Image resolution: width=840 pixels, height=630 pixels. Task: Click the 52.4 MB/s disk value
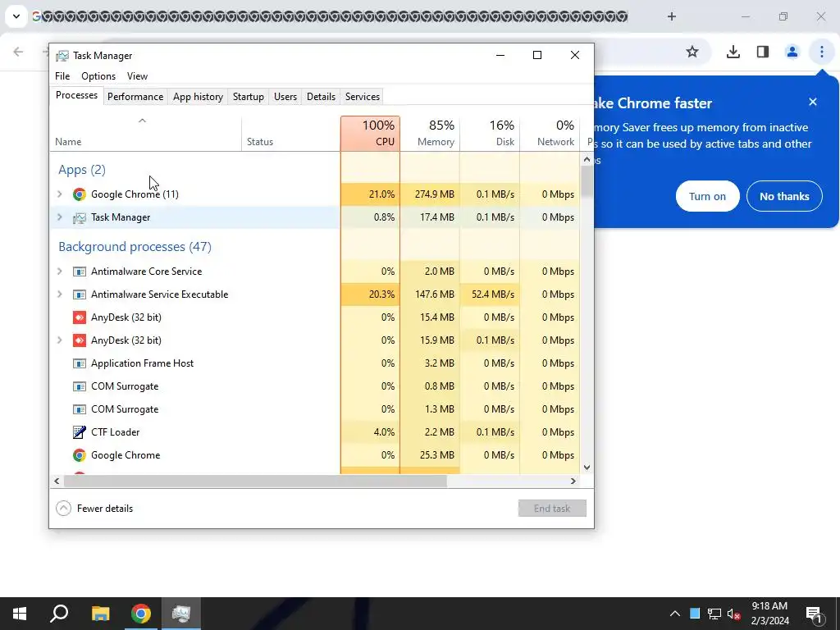[x=493, y=294]
